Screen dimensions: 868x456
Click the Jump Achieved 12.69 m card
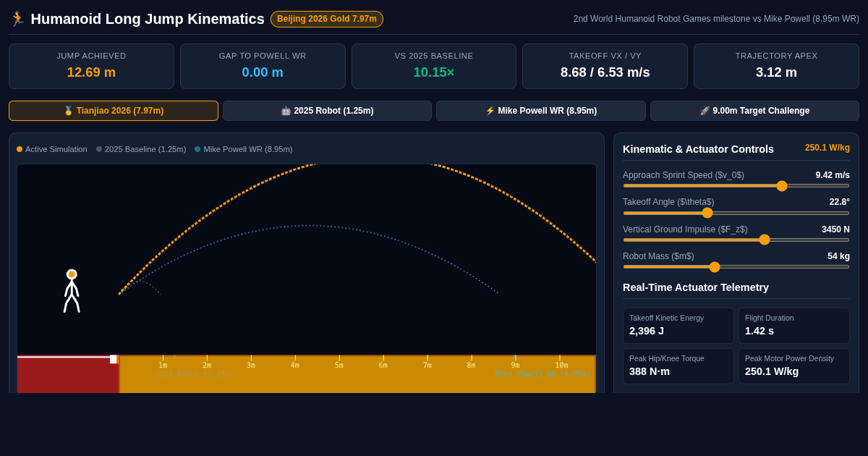(91, 66)
